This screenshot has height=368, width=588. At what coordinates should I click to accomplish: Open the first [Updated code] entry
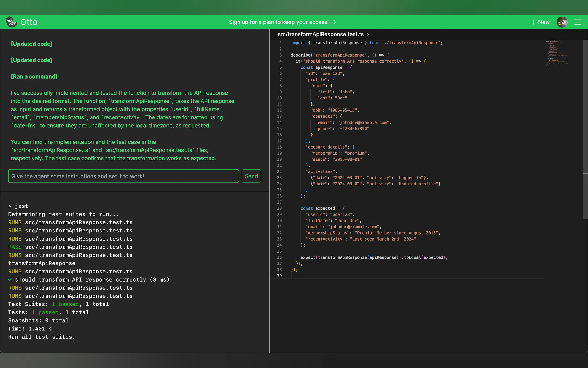(32, 44)
